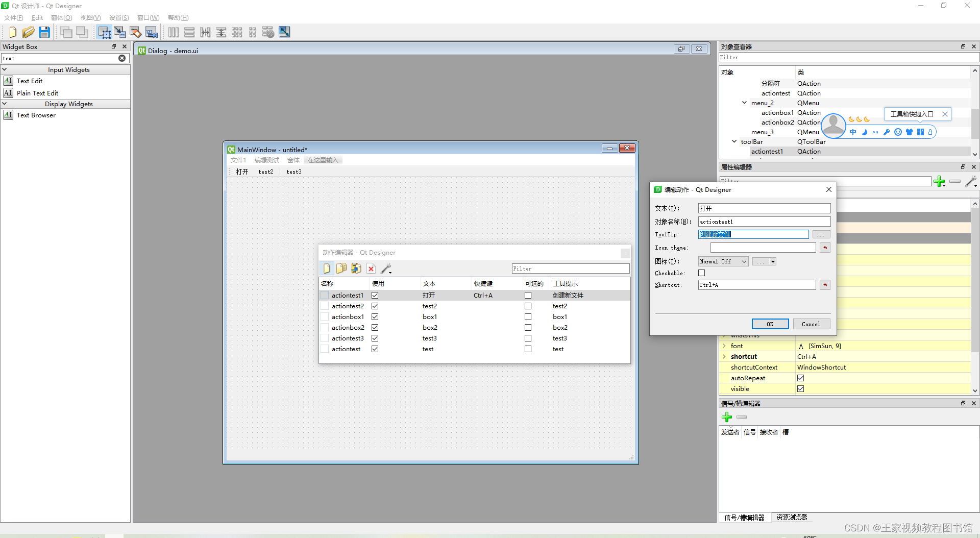The image size is (980, 538).
Task: Toggle visible property checkbox
Action: coord(801,389)
